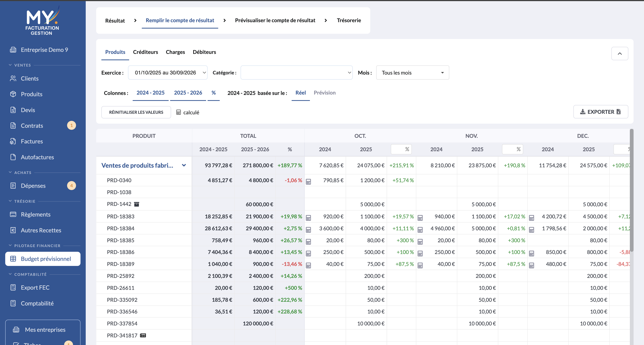This screenshot has height=345, width=644.
Task: Click the Oct. % input field
Action: 401,149
